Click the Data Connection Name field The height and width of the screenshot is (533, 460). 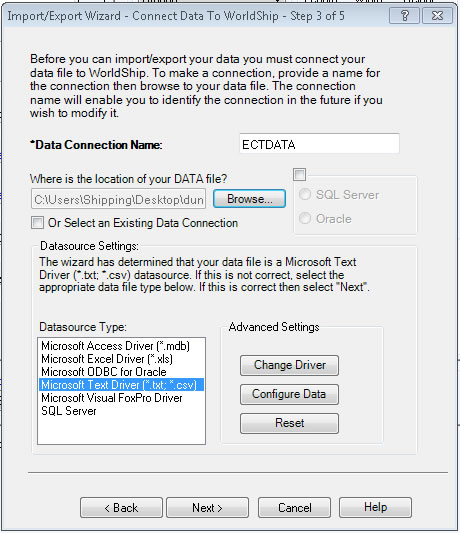click(319, 144)
